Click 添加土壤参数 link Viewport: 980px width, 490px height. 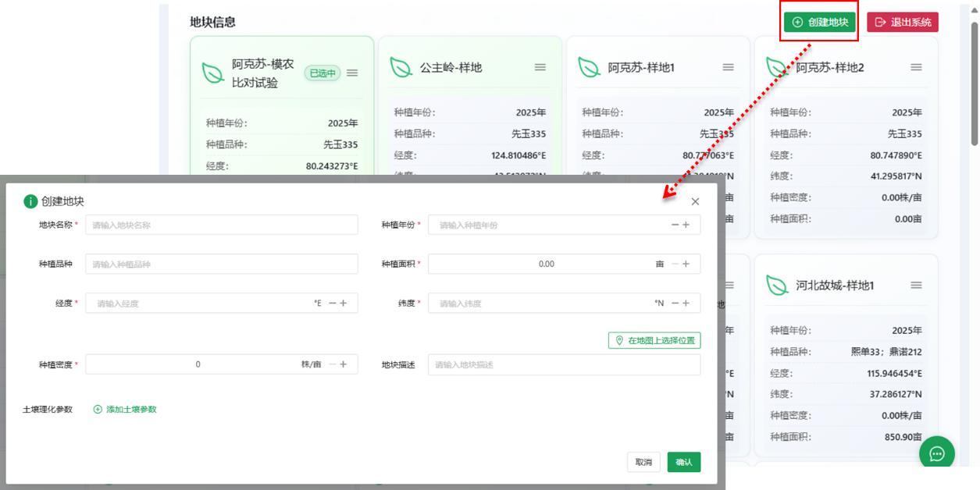[125, 409]
